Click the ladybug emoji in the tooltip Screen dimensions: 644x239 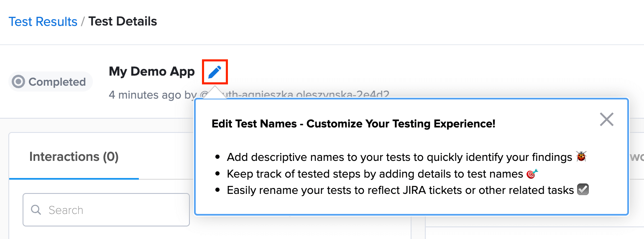[581, 157]
